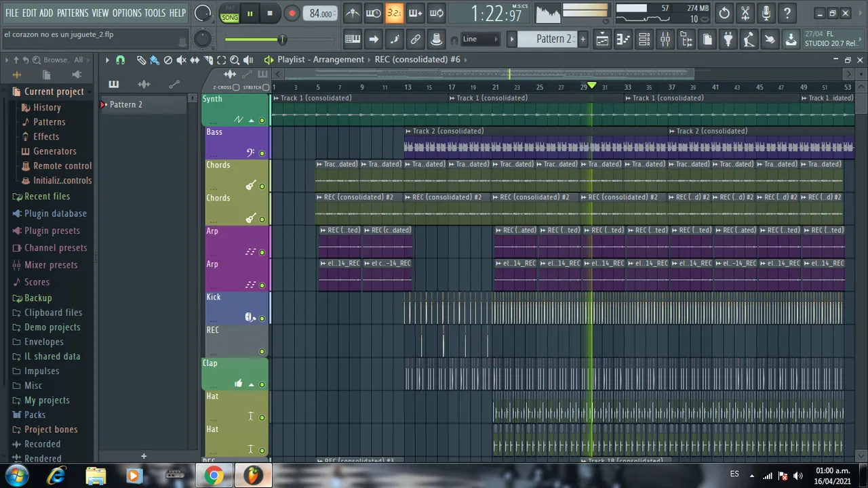Choose the Select tool in playlist
The height and width of the screenshot is (488, 868).
[221, 60]
